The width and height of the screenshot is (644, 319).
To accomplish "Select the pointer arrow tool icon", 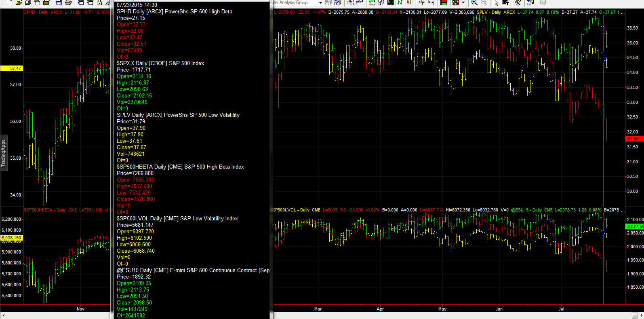I will point(497,2).
